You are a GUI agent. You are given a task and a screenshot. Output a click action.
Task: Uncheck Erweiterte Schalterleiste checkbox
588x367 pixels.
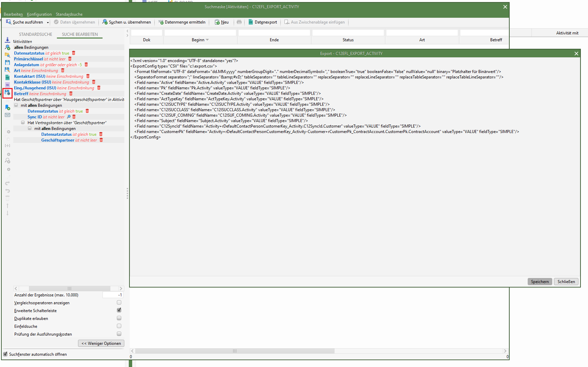pyautogui.click(x=119, y=310)
